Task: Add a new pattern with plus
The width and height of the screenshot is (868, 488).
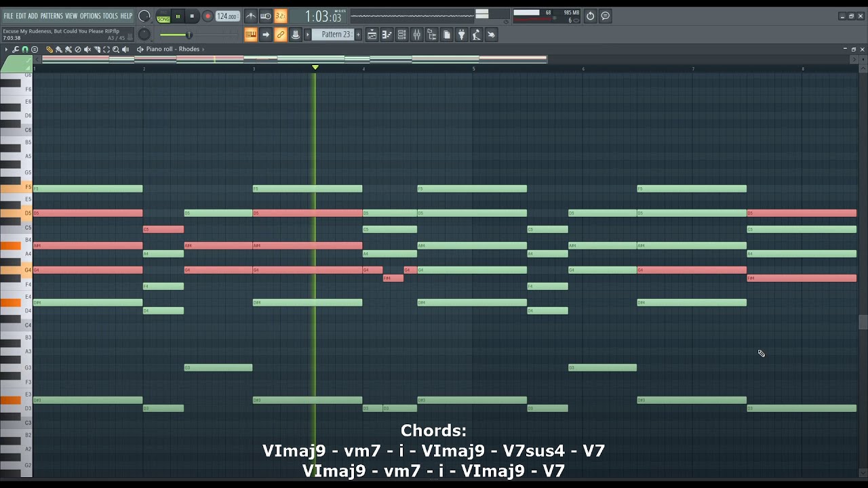Action: [357, 35]
